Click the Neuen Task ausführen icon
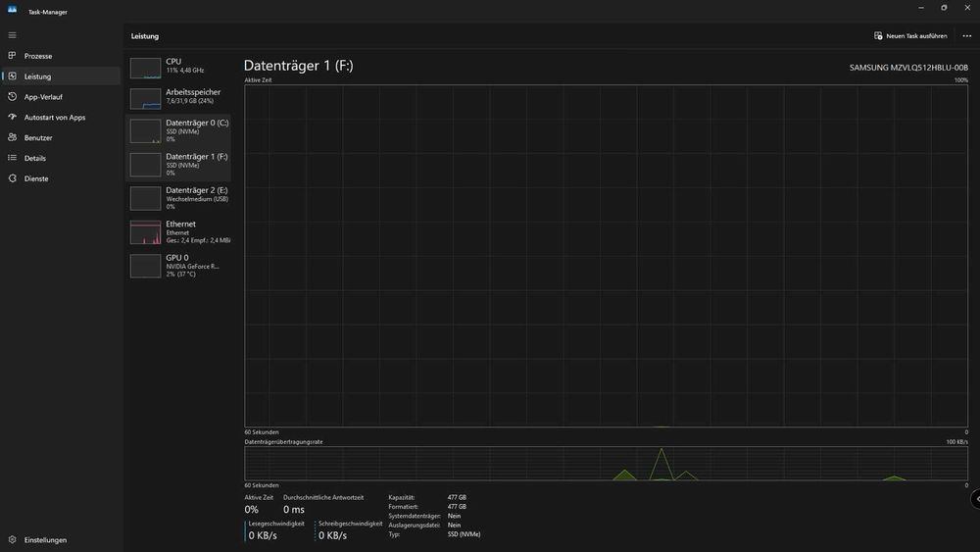Viewport: 980px width, 552px height. pos(878,35)
